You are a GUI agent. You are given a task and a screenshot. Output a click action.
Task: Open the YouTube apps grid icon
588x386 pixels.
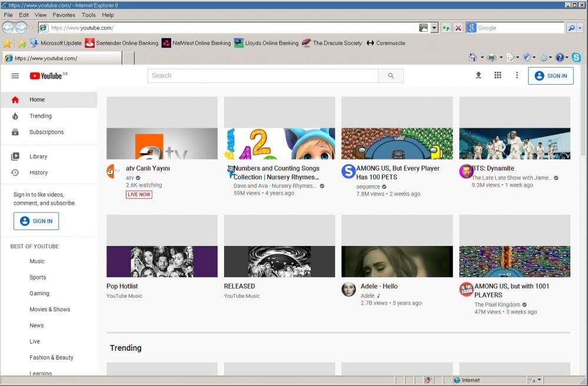point(497,75)
